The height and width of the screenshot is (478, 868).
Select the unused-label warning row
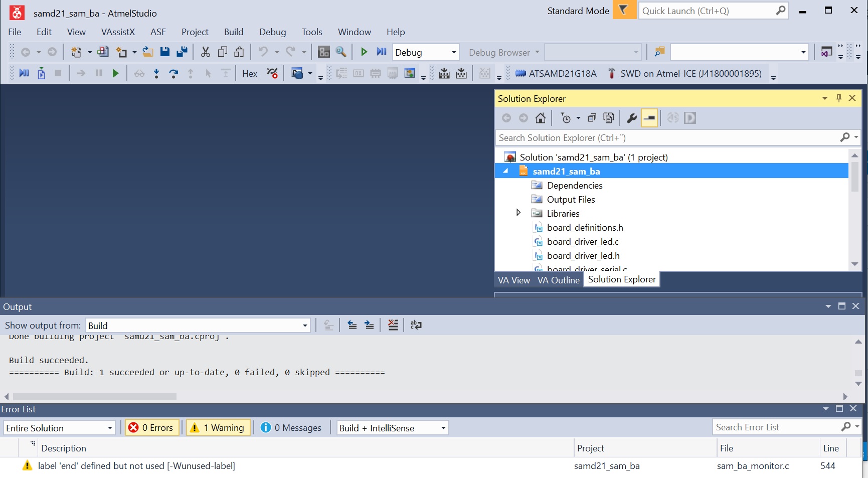431,465
